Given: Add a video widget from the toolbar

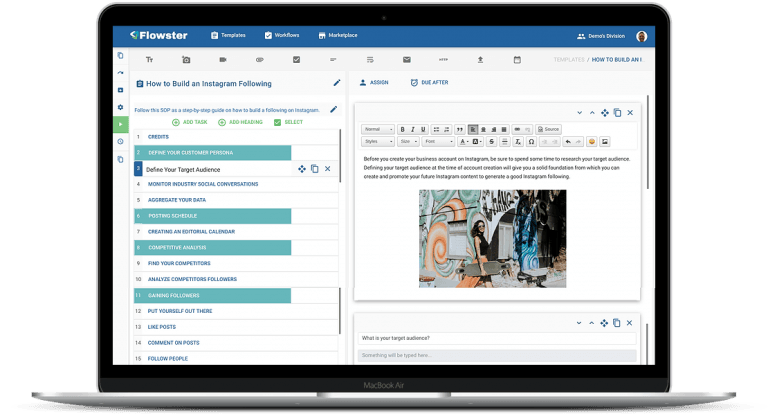Looking at the screenshot, I should pyautogui.click(x=223, y=60).
